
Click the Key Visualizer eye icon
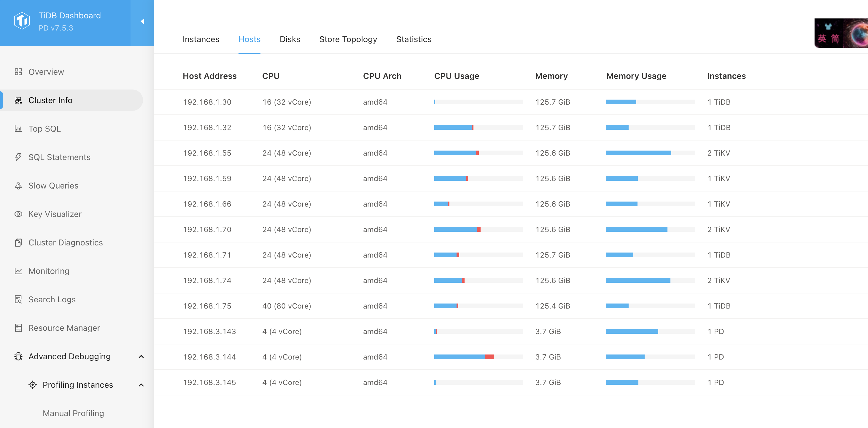click(18, 214)
